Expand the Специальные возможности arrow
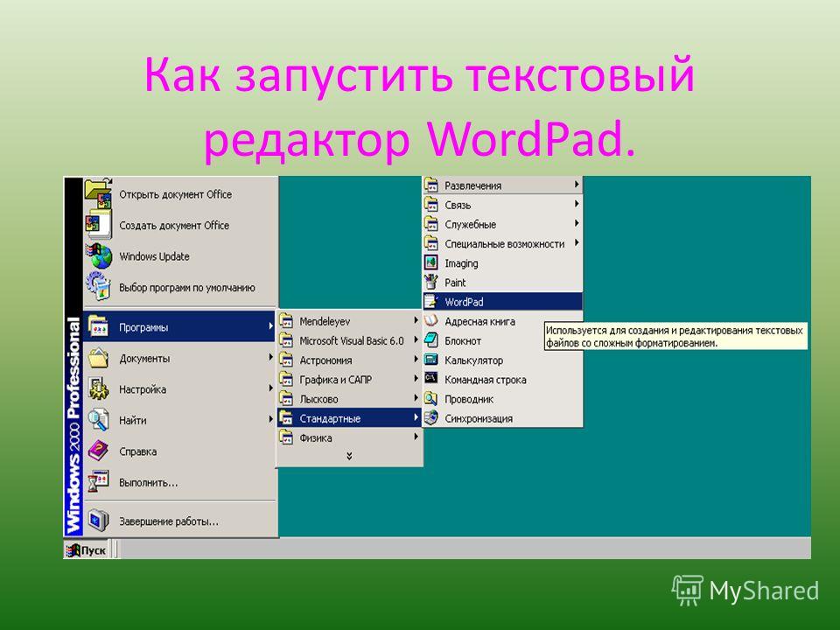 577,242
